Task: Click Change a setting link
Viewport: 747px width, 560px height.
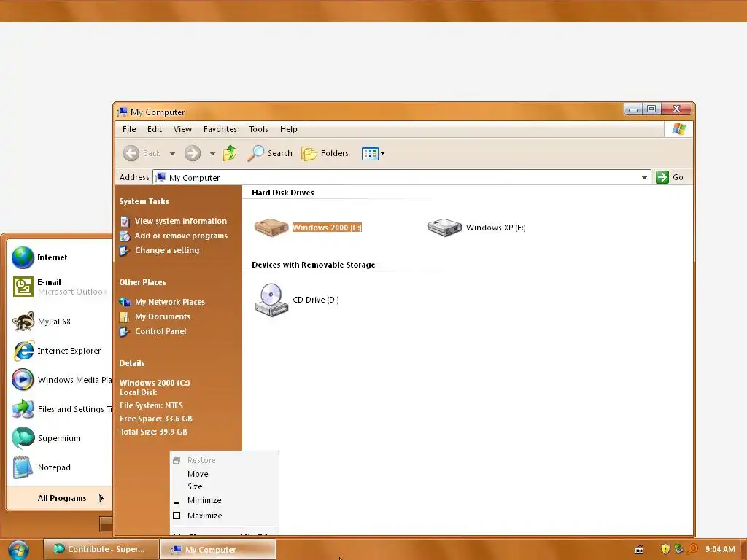Action: point(167,251)
